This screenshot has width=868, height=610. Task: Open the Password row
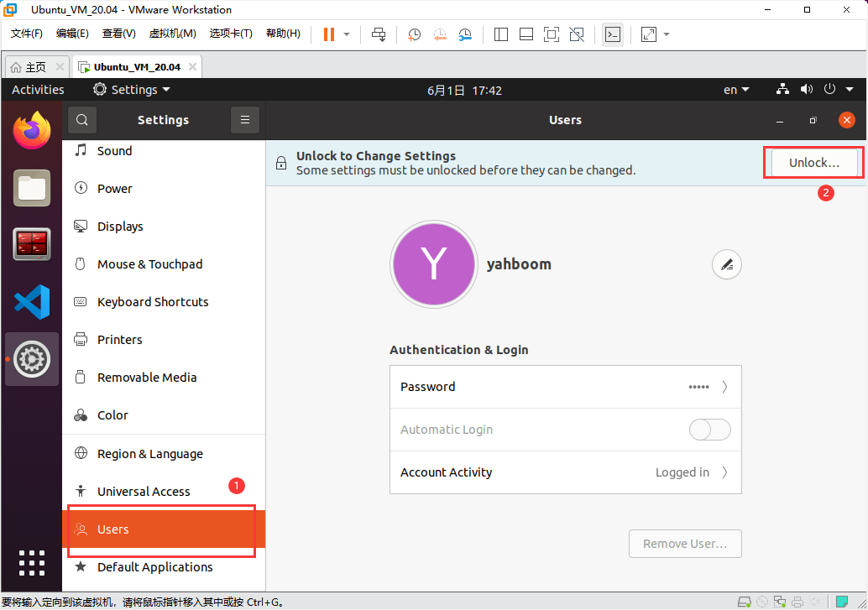pos(566,387)
